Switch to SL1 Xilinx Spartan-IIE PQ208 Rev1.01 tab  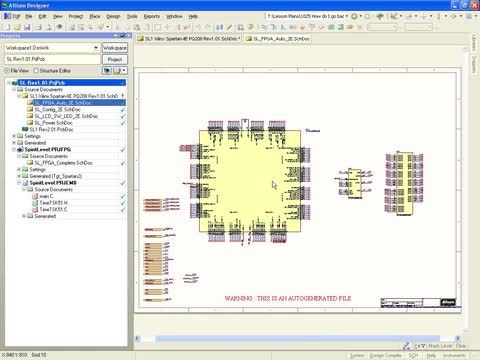pos(189,39)
